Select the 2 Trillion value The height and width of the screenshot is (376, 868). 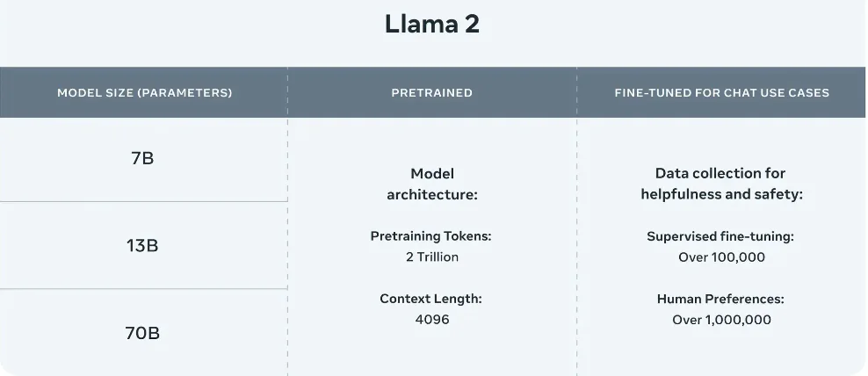click(x=431, y=257)
